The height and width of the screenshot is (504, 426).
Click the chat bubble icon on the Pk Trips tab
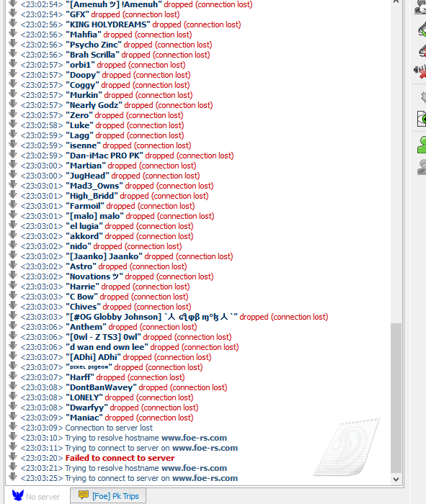(x=84, y=495)
